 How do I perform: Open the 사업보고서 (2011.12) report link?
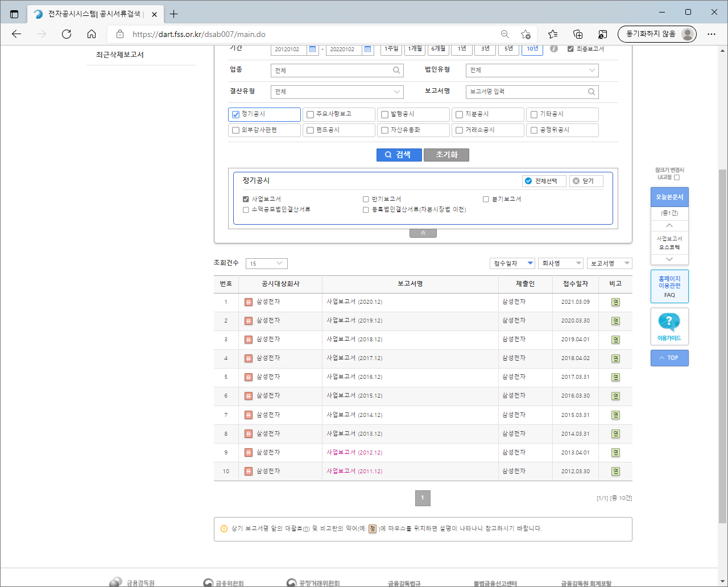pyautogui.click(x=354, y=471)
